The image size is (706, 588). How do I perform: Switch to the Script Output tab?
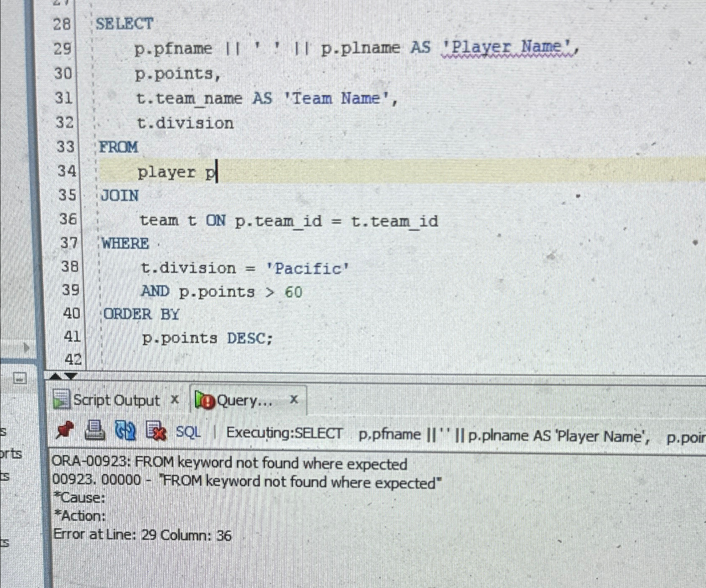(x=116, y=400)
